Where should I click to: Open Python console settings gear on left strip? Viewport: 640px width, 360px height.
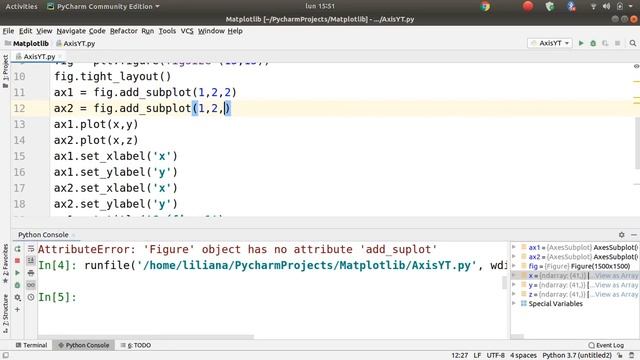[18, 298]
